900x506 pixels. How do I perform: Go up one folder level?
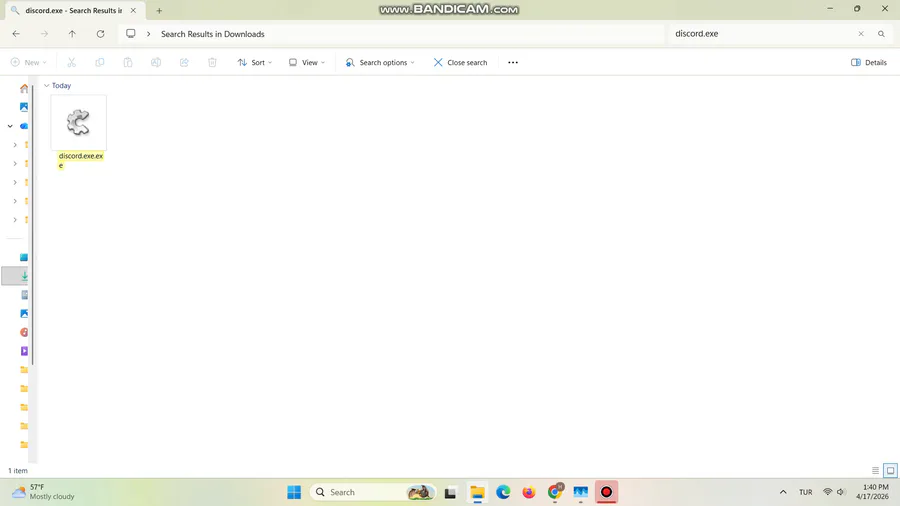click(x=72, y=34)
